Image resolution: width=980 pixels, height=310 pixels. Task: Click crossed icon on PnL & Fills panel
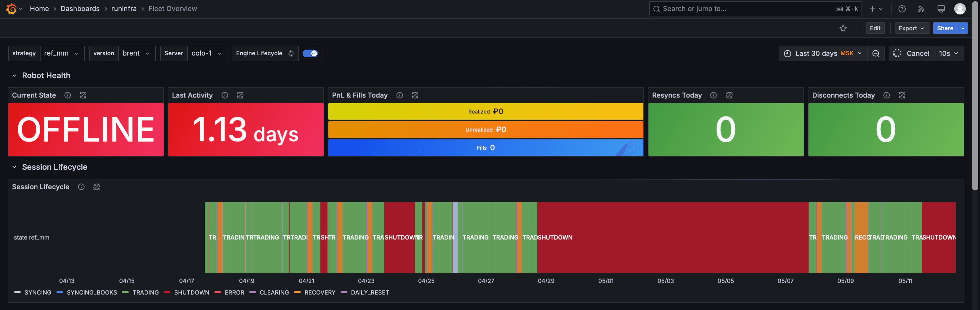[x=415, y=95]
